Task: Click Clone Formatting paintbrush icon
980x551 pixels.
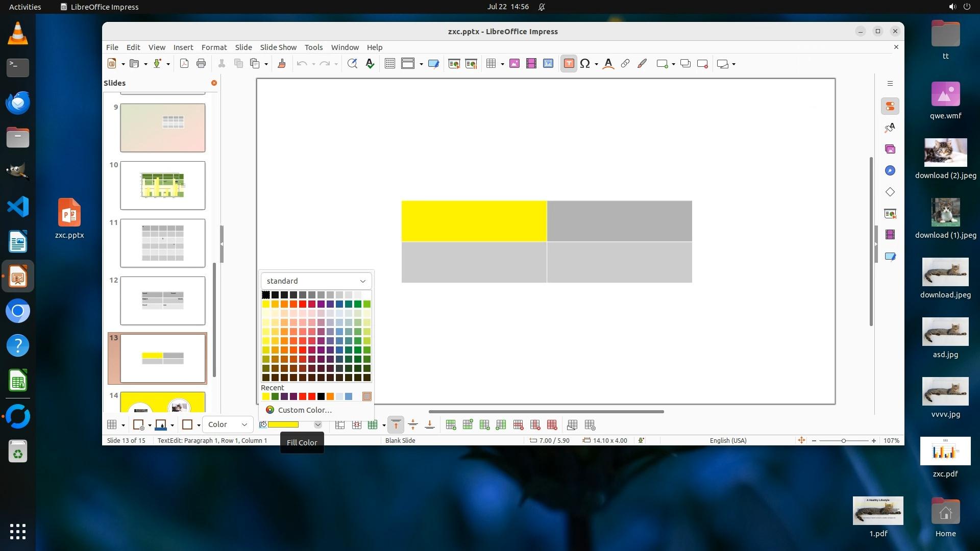Action: click(x=281, y=63)
